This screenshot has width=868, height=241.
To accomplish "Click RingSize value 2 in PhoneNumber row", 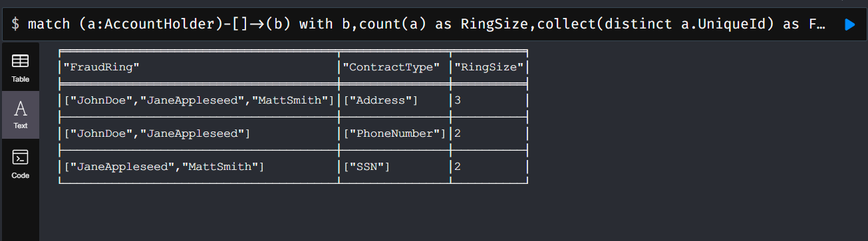I will [x=458, y=133].
